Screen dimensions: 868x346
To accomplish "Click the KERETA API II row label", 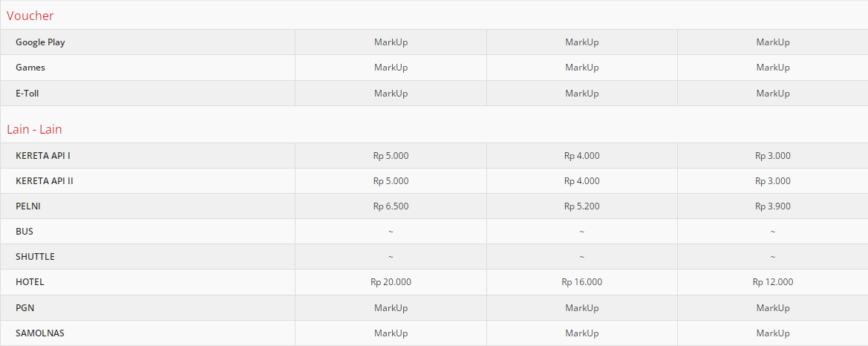I will pos(45,181).
